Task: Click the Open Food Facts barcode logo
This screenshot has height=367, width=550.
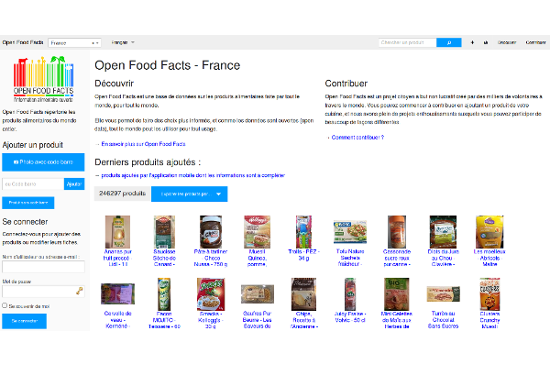Action: (x=43, y=79)
